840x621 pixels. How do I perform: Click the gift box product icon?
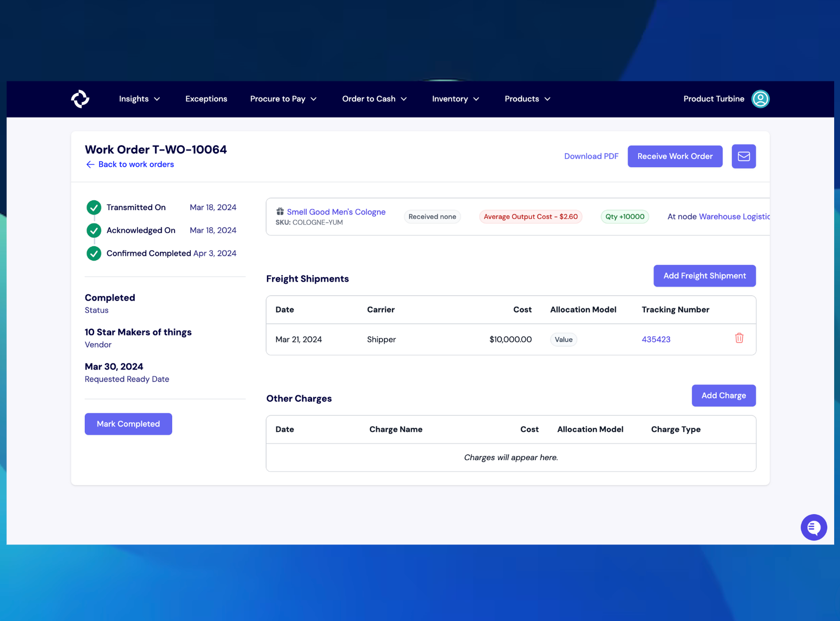point(280,212)
